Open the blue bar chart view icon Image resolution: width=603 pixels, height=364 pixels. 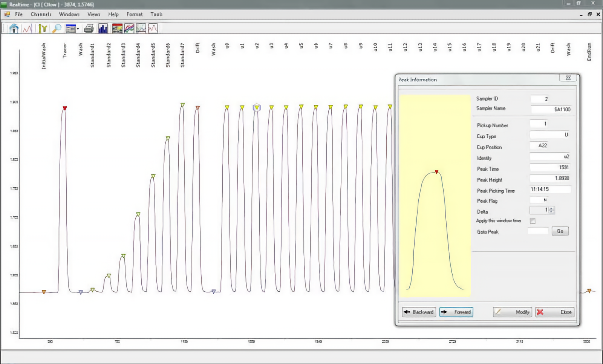(x=103, y=29)
